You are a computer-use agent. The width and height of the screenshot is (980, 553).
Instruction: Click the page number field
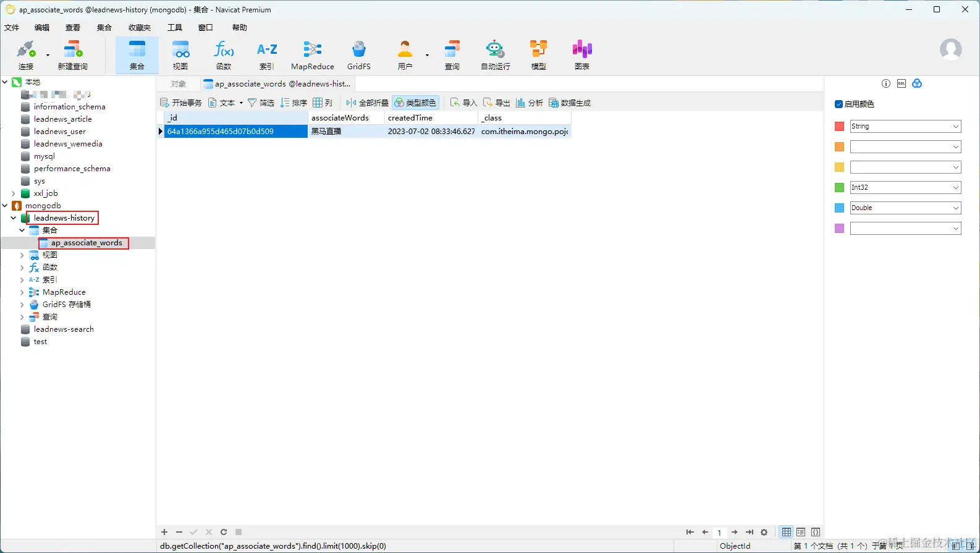coord(719,532)
